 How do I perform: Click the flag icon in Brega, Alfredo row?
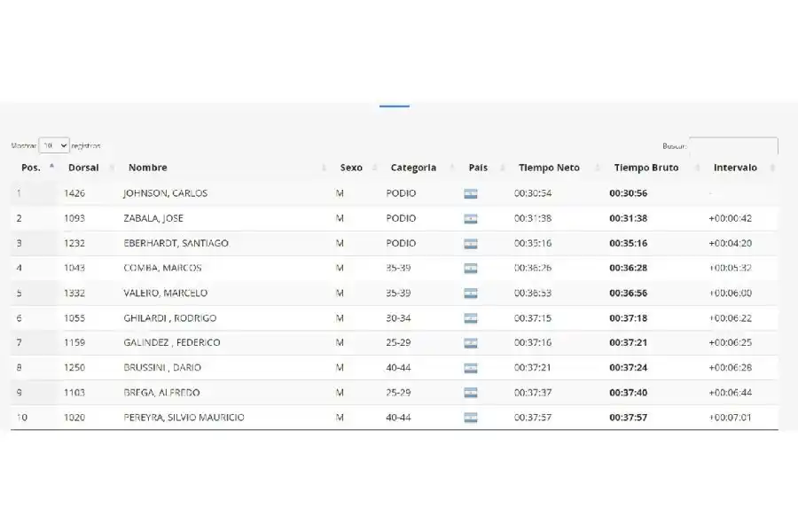471,393
